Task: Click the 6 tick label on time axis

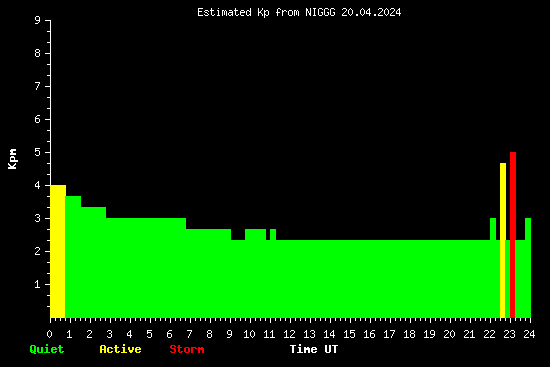Action: coord(170,334)
